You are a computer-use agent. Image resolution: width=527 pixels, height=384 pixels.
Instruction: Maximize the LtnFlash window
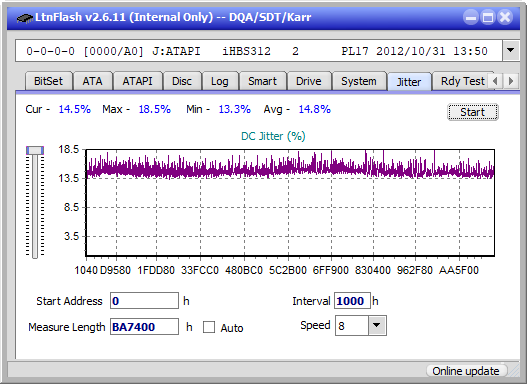click(488, 17)
